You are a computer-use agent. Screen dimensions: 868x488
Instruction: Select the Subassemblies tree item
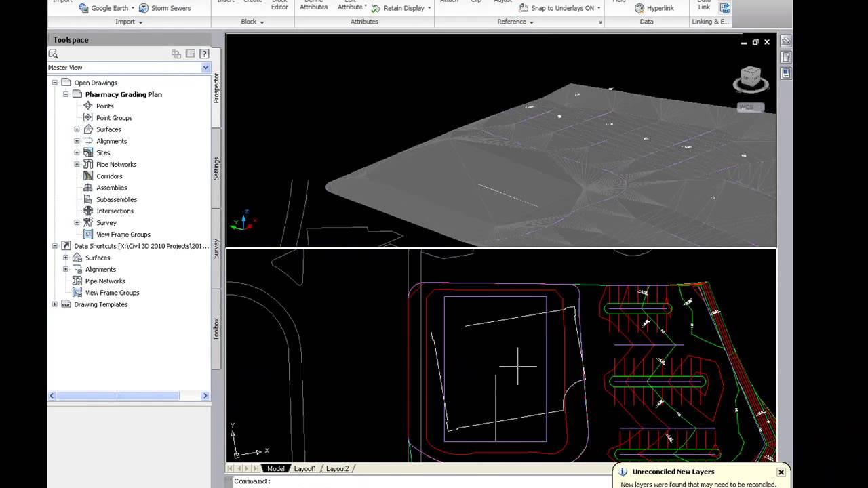tap(117, 199)
